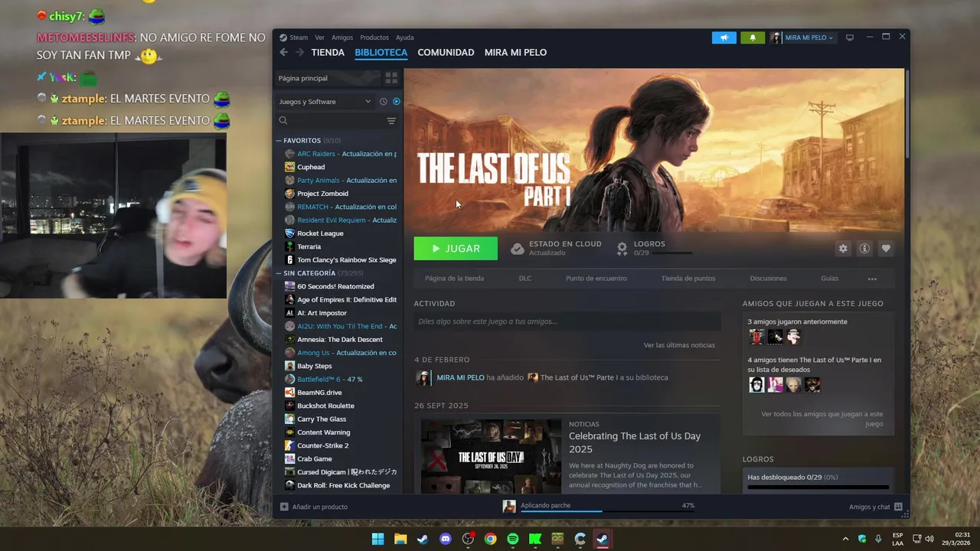
Task: Open MIRA MI PELO account dropdown
Action: [803, 37]
